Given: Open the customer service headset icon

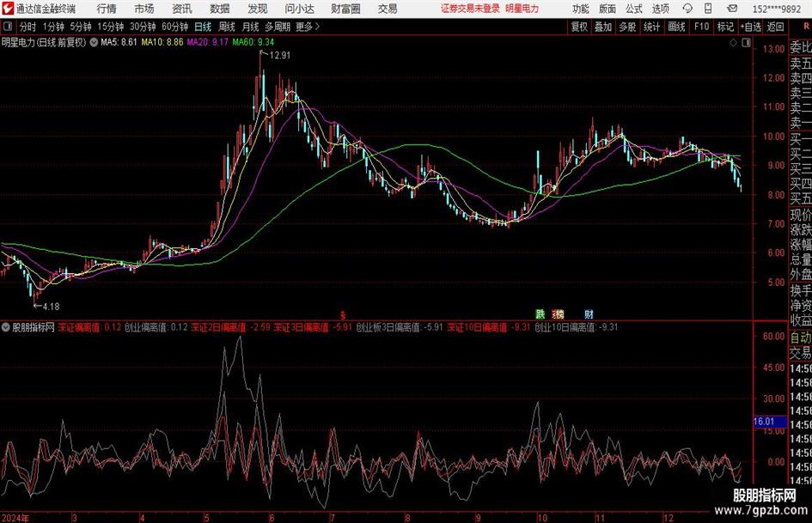Looking at the screenshot, I should point(687,9).
